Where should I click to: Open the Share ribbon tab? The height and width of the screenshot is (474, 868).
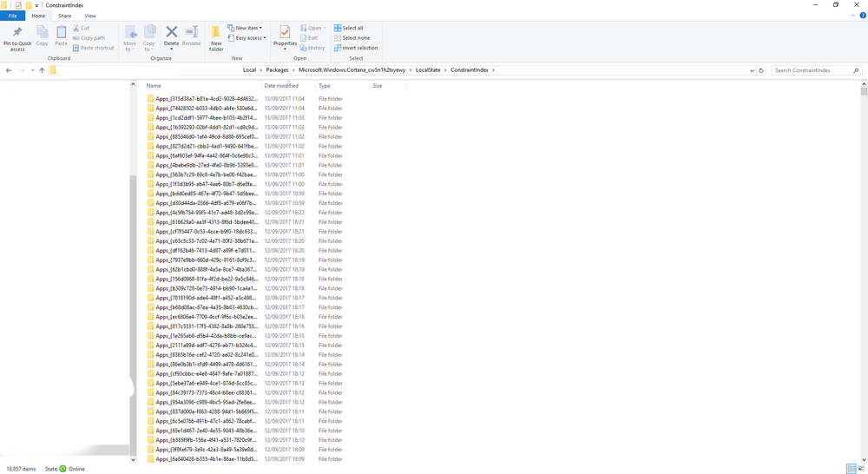(x=65, y=16)
